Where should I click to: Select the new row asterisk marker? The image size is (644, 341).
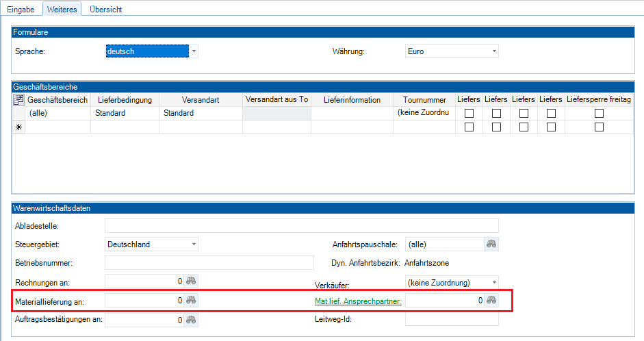18,127
